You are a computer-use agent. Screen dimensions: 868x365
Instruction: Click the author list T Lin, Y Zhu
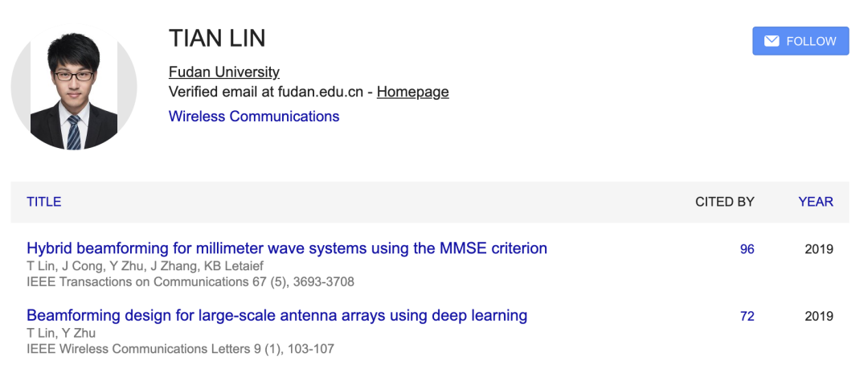[x=61, y=333]
